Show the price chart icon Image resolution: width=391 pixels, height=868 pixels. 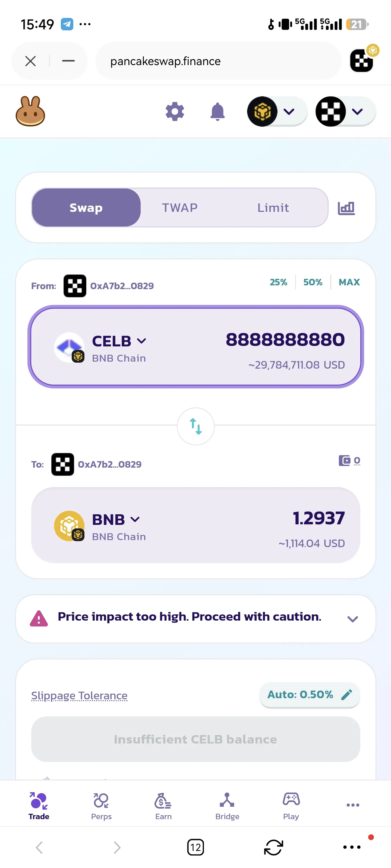[346, 208]
